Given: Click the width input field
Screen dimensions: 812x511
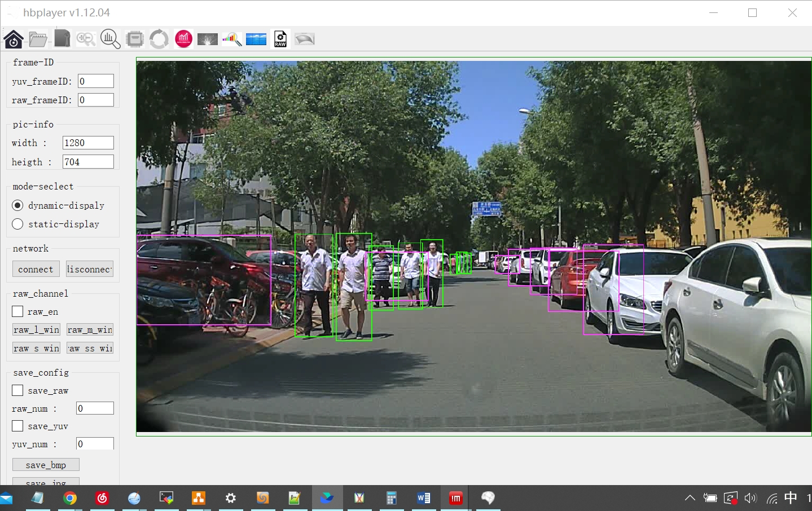Looking at the screenshot, I should (x=88, y=143).
